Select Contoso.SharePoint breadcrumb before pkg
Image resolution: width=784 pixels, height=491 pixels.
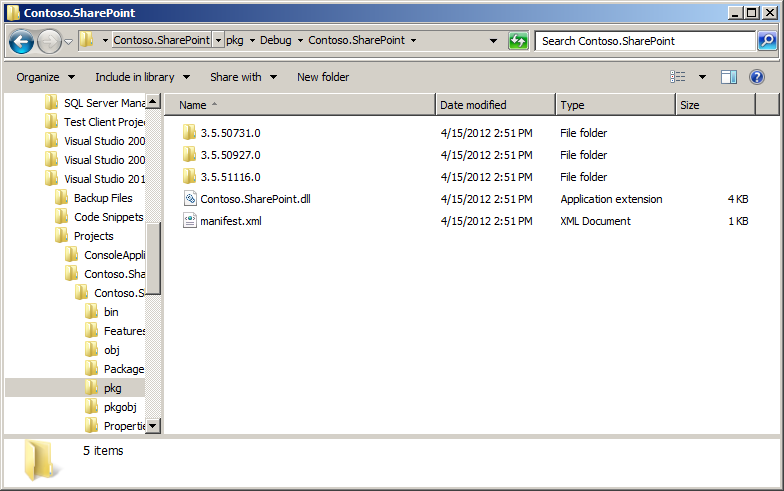[162, 40]
